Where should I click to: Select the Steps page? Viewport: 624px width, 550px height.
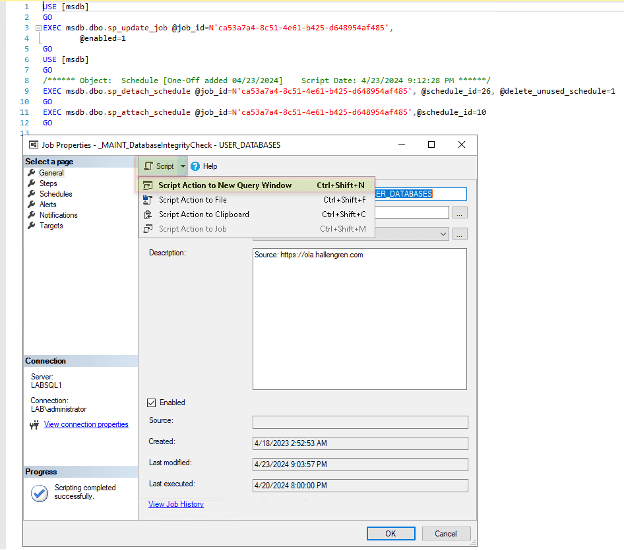tap(48, 183)
